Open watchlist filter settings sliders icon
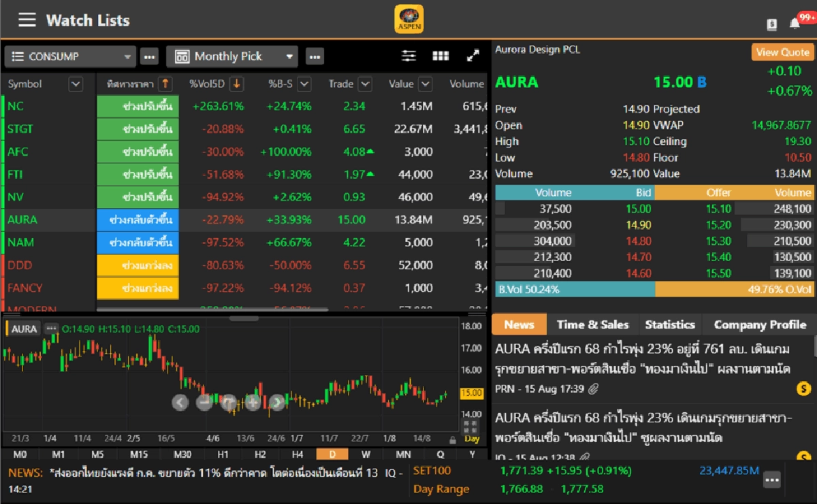 click(408, 56)
